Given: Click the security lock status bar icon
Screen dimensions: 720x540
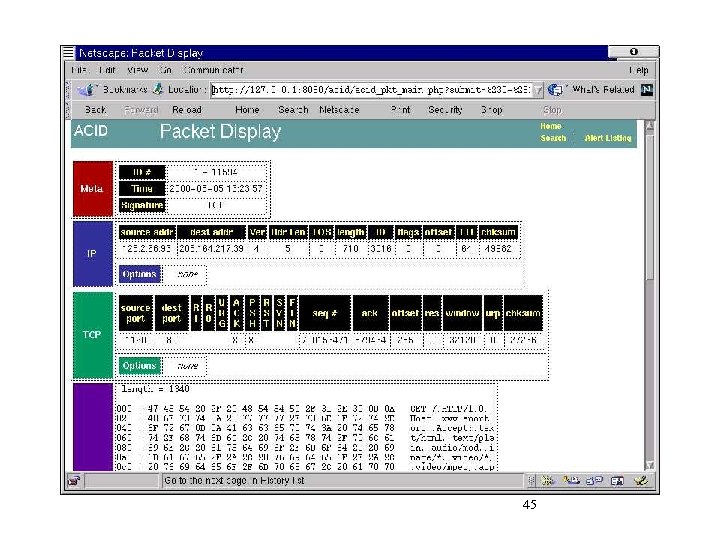Looking at the screenshot, I should [x=74, y=481].
